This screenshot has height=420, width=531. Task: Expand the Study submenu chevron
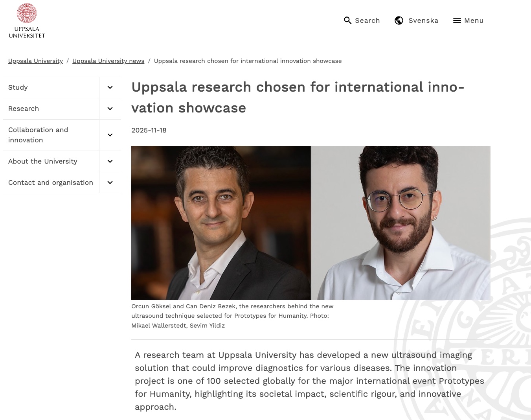pos(110,87)
